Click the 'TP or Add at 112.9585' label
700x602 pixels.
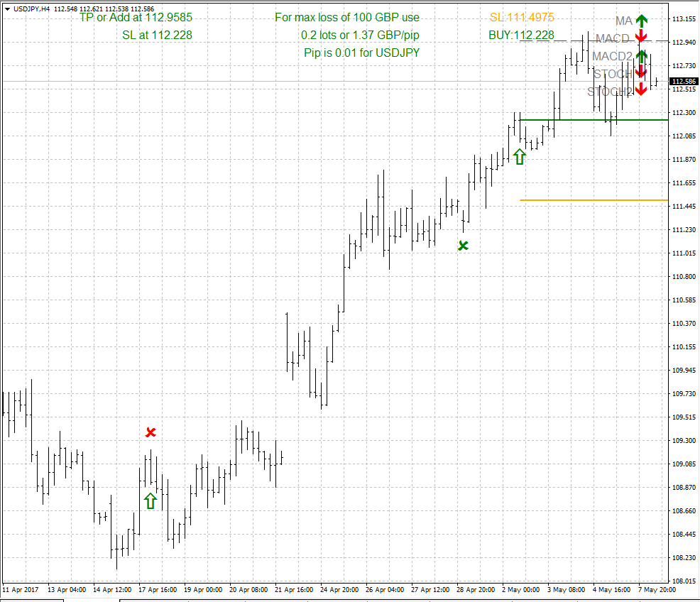pyautogui.click(x=135, y=17)
